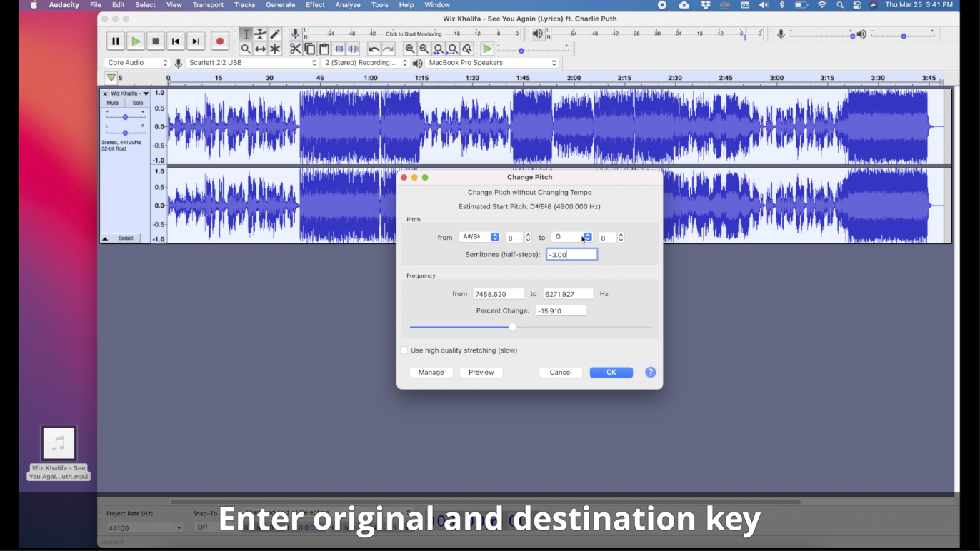Screen dimensions: 980x551
Task: Edit the Semitones half-steps value
Action: pos(571,254)
